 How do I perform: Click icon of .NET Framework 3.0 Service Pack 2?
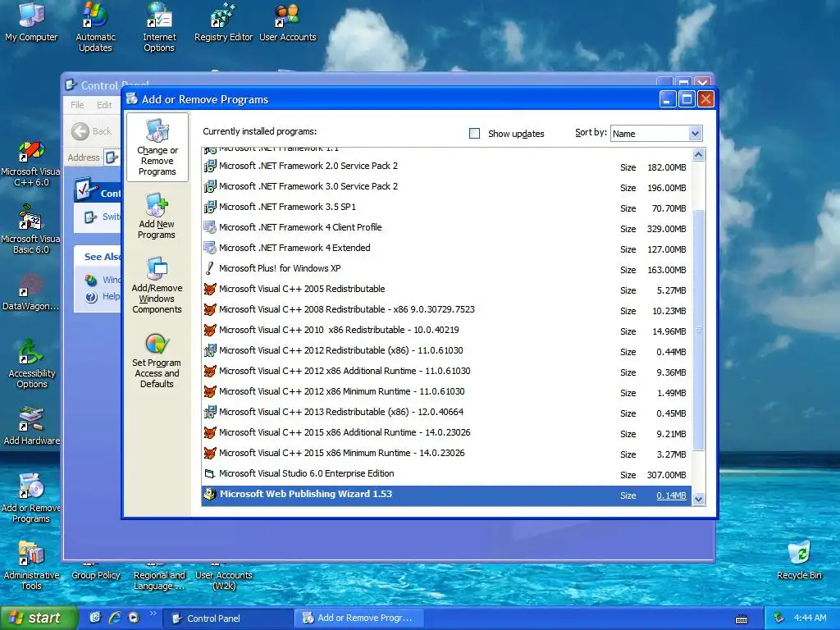(x=210, y=186)
